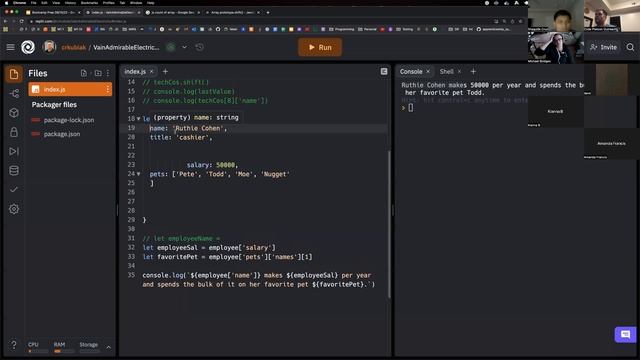Viewport: 640px width, 360px height.
Task: Click the Storage usage meter
Action: tap(89, 347)
